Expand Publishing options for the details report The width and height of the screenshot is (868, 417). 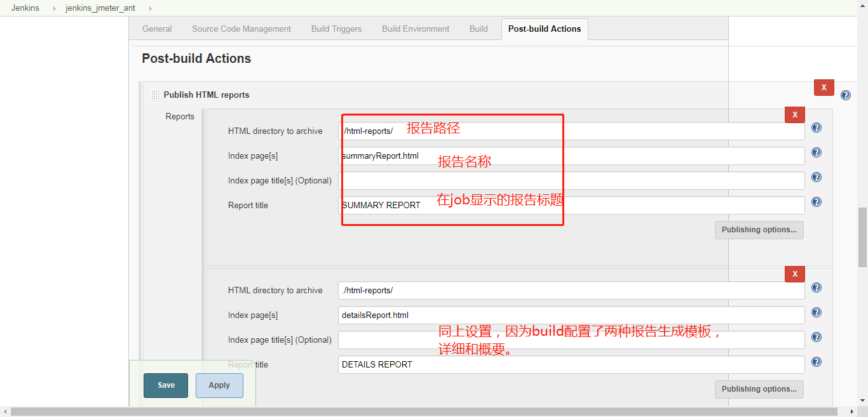click(x=759, y=389)
